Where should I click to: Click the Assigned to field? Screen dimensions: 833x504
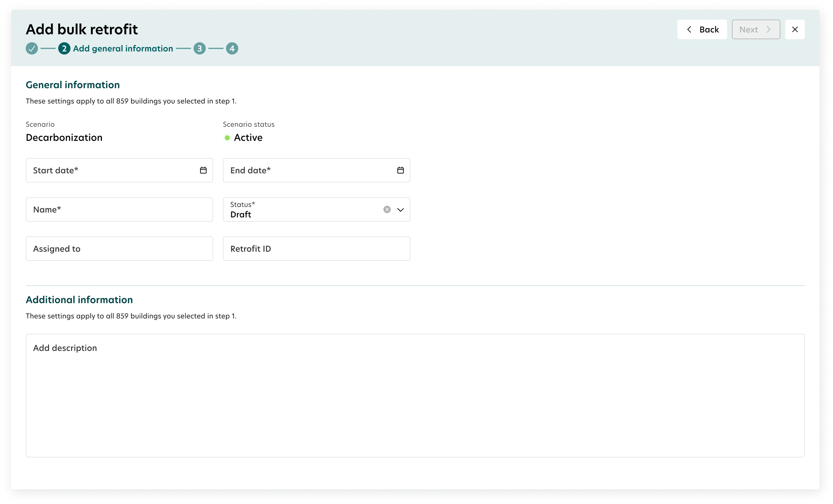click(119, 249)
